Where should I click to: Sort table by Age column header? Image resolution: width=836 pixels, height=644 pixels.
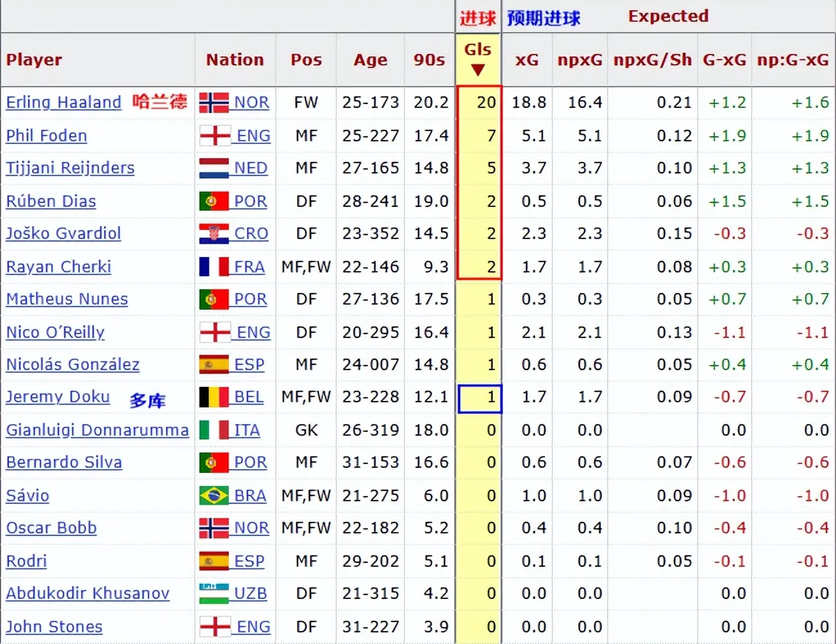(x=370, y=60)
